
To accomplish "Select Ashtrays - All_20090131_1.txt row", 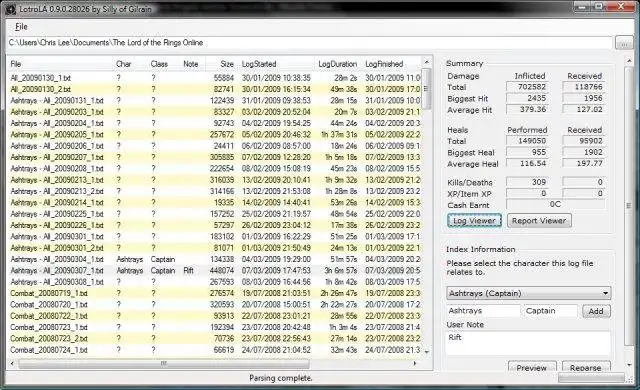I will (x=214, y=100).
